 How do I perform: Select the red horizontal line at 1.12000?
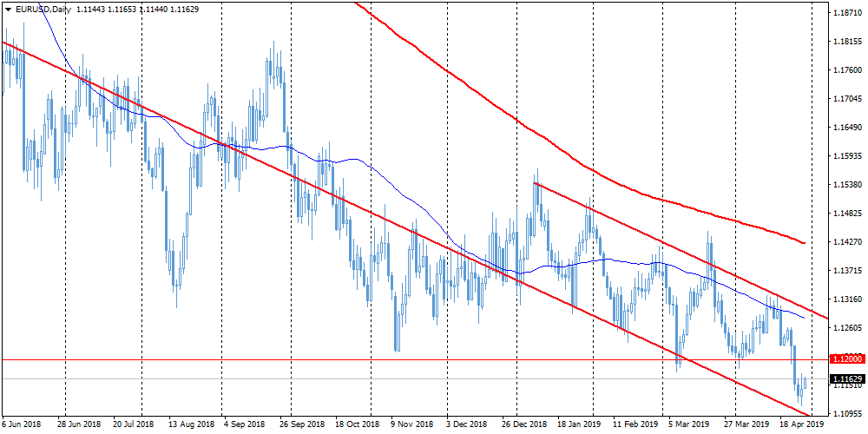(x=414, y=359)
